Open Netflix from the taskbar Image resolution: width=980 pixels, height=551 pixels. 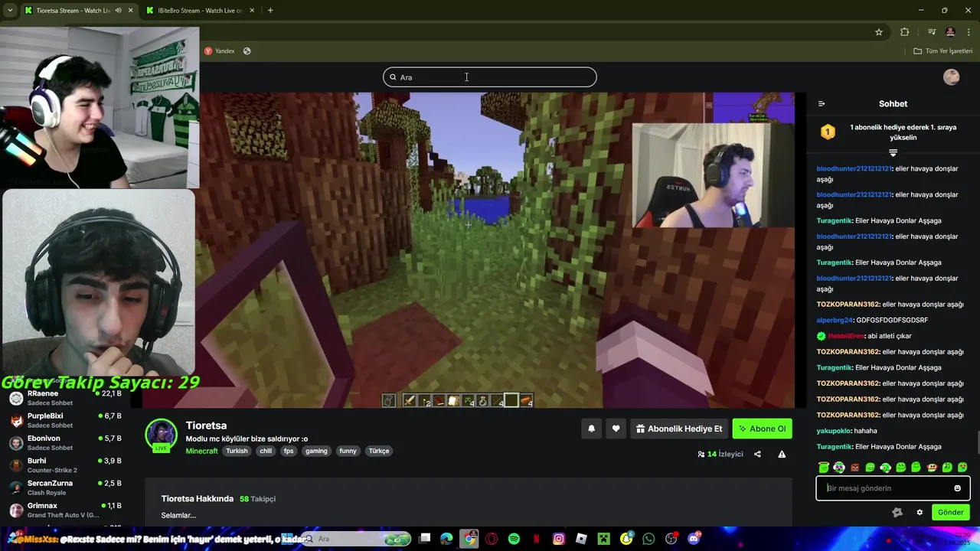click(x=537, y=539)
